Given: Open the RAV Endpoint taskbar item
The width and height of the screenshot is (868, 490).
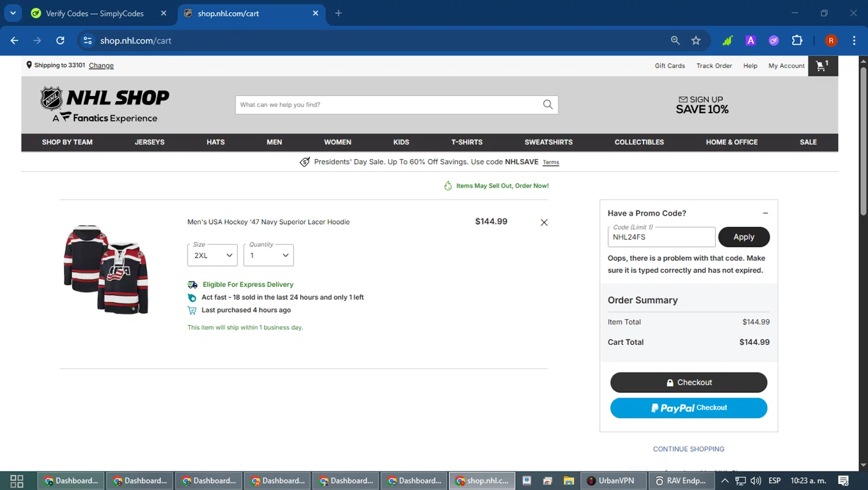Looking at the screenshot, I should 681,481.
